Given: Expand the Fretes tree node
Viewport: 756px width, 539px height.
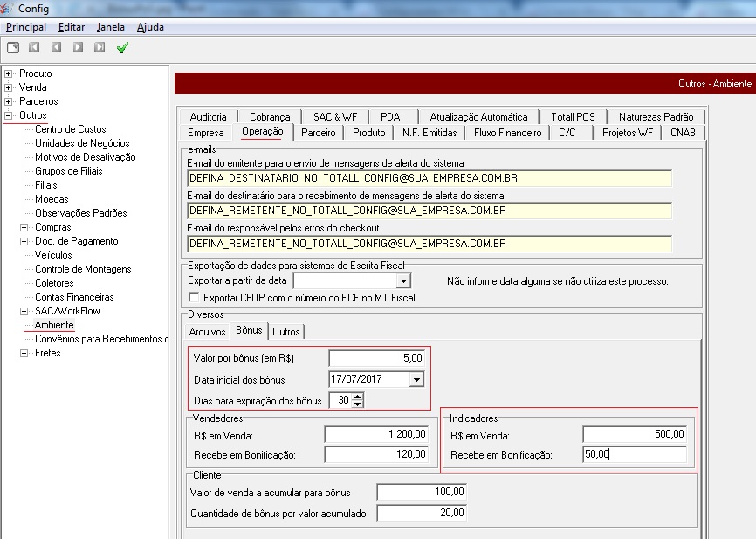Looking at the screenshot, I should click(24, 354).
